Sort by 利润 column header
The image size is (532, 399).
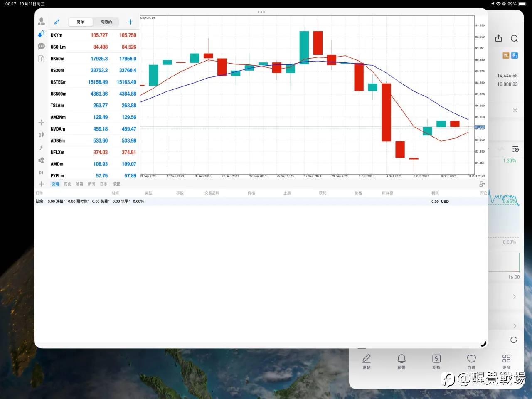435,193
